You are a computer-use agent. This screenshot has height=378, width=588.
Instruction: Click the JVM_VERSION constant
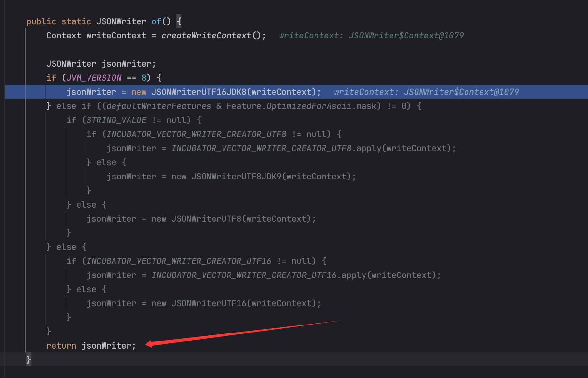94,78
